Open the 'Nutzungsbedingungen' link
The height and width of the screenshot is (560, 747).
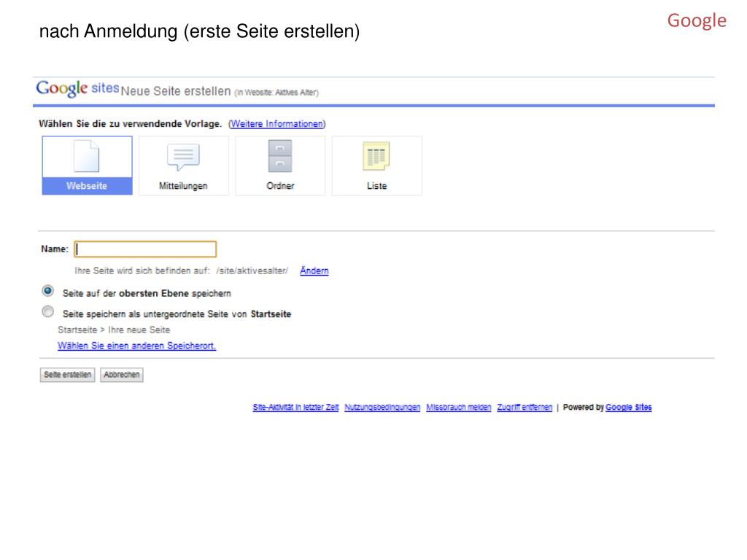(382, 407)
